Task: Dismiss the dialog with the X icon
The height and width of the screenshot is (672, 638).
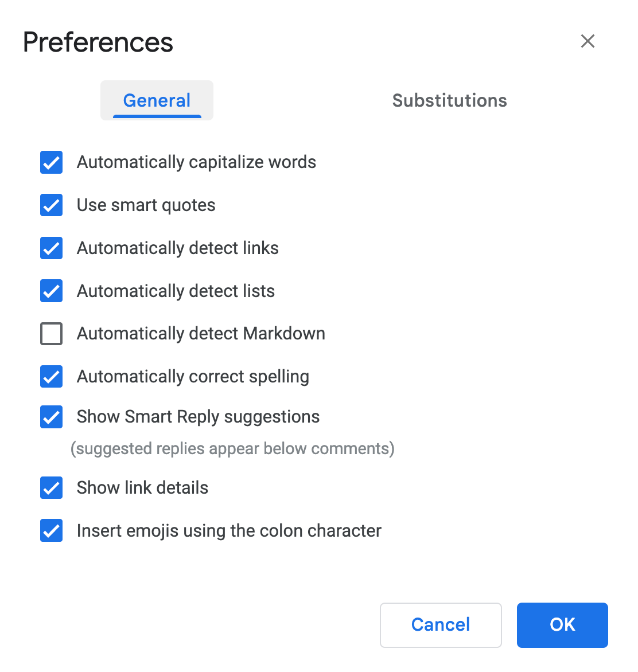Action: 588,41
